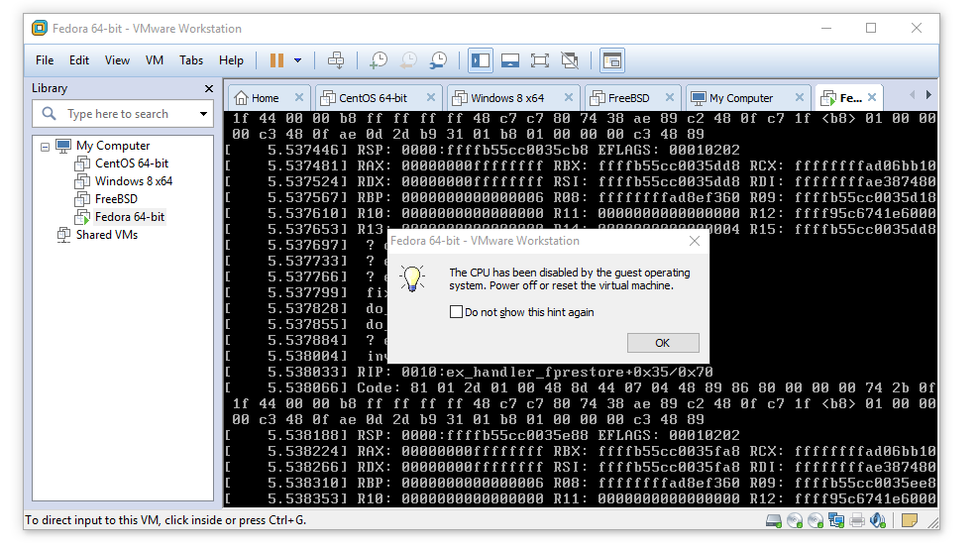Switch to the FreeBSD tab
The width and height of the screenshot is (980, 548).
(x=629, y=98)
